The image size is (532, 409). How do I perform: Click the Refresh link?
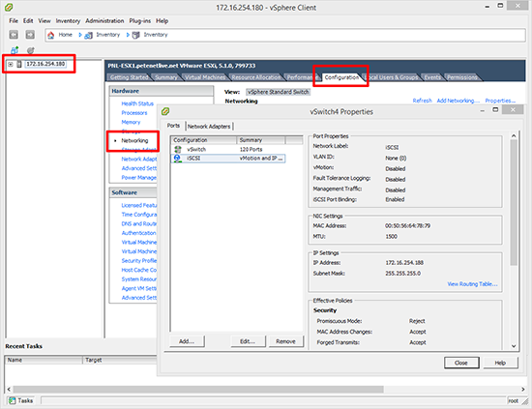[422, 101]
